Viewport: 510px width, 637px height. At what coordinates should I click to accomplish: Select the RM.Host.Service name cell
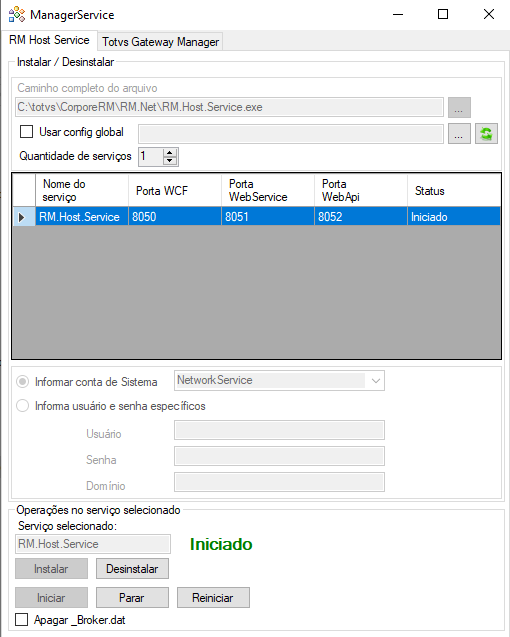pos(82,217)
